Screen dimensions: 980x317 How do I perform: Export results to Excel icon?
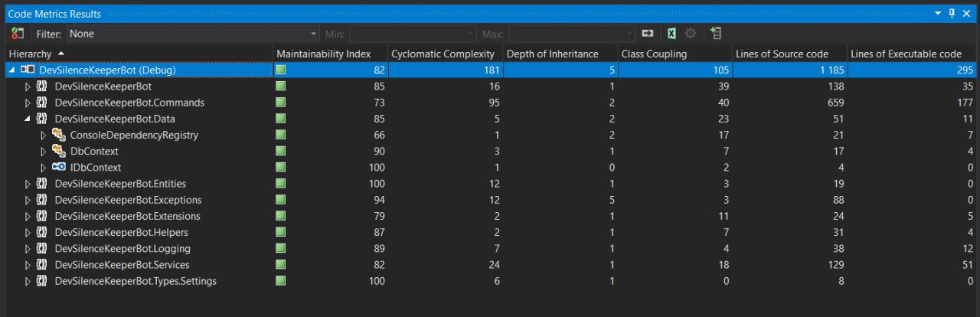point(671,34)
